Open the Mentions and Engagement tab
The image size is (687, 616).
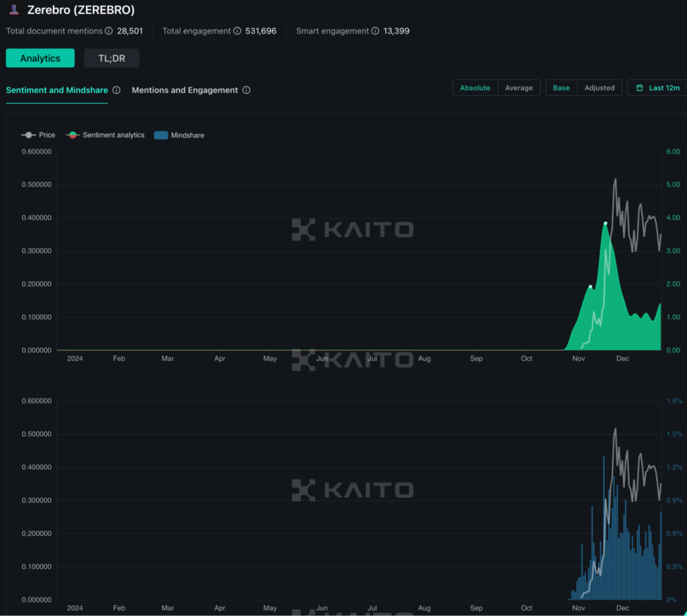coord(185,90)
